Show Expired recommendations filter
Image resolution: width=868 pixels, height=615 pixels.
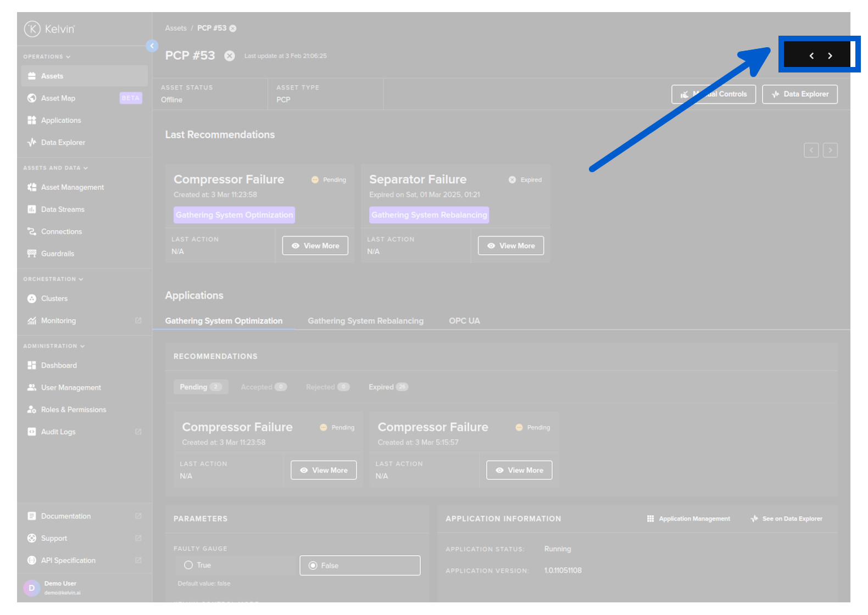[388, 387]
